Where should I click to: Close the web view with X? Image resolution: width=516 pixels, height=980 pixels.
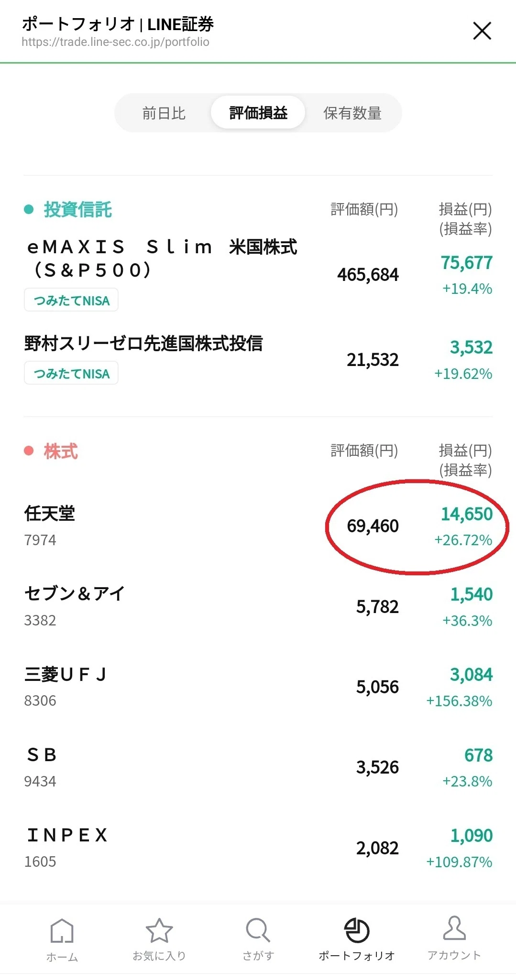pyautogui.click(x=482, y=31)
